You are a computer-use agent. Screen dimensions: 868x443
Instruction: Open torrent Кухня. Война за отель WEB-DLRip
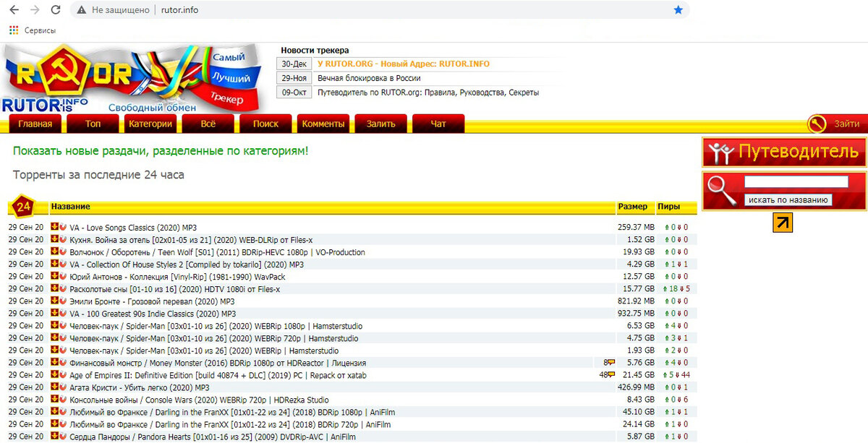coord(191,239)
